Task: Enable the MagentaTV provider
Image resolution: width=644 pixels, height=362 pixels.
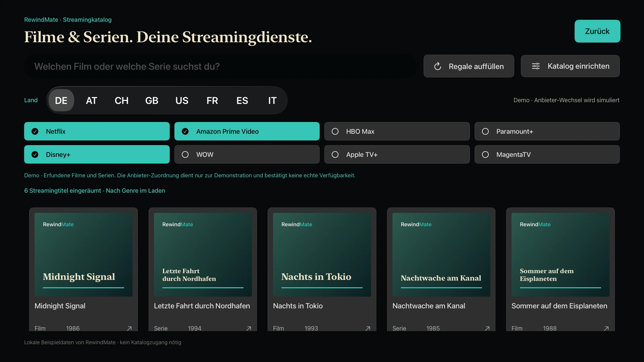Action: click(x=547, y=155)
